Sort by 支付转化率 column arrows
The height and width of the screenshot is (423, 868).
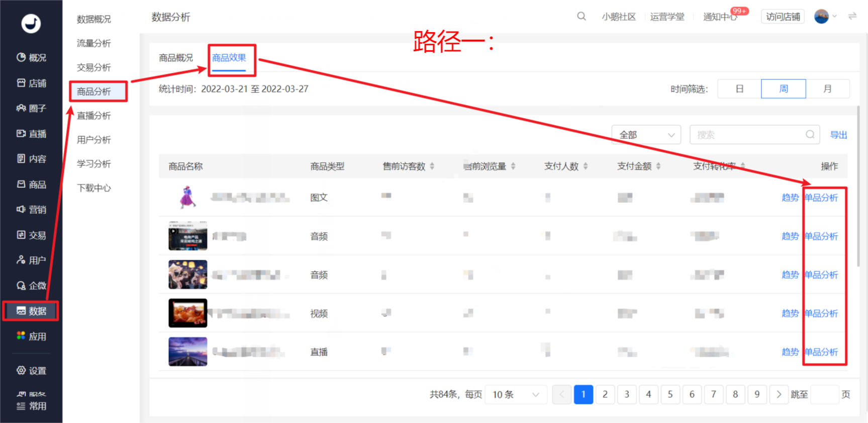coord(742,166)
